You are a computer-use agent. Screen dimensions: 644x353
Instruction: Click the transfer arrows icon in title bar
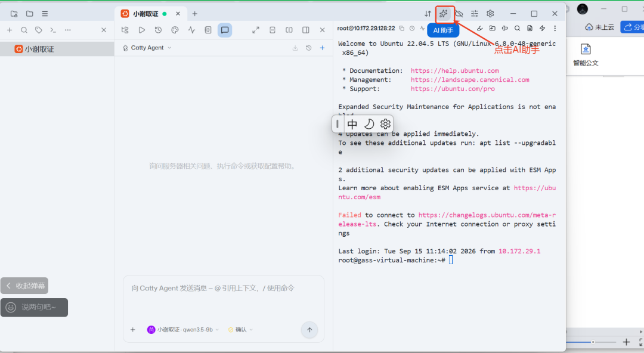tap(428, 14)
